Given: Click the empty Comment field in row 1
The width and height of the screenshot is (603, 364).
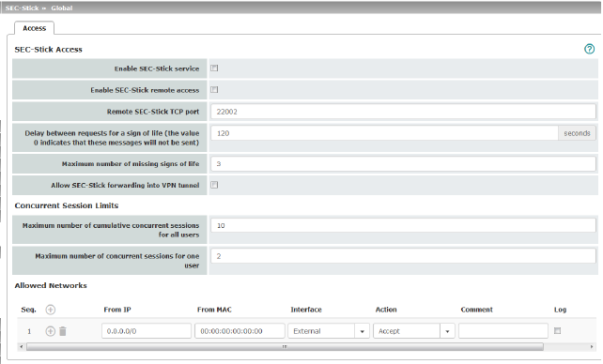Looking at the screenshot, I should point(503,331).
